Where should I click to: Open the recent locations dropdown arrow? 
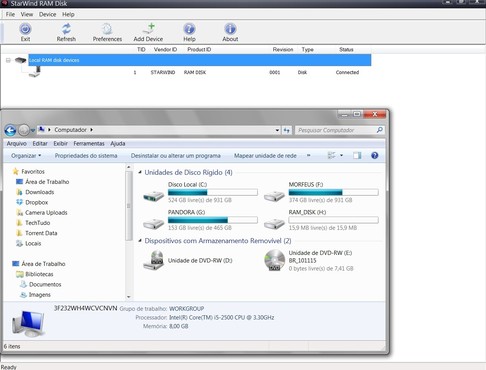[x=33, y=130]
